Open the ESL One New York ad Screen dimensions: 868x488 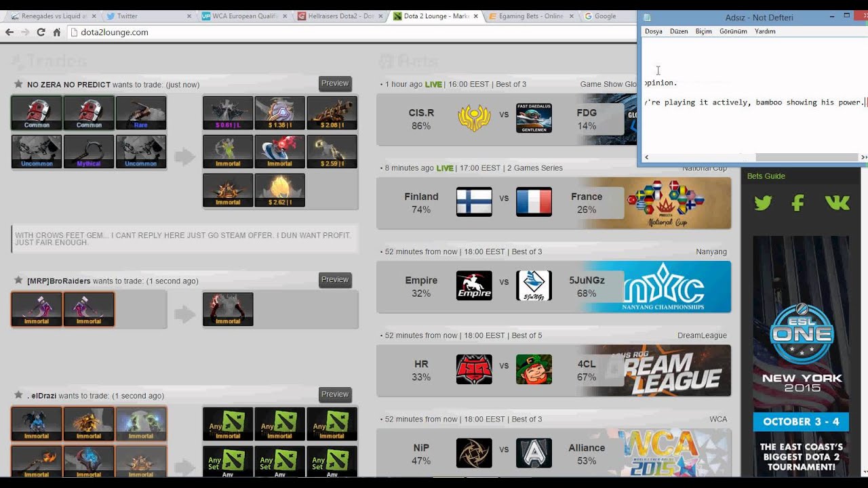click(x=801, y=357)
